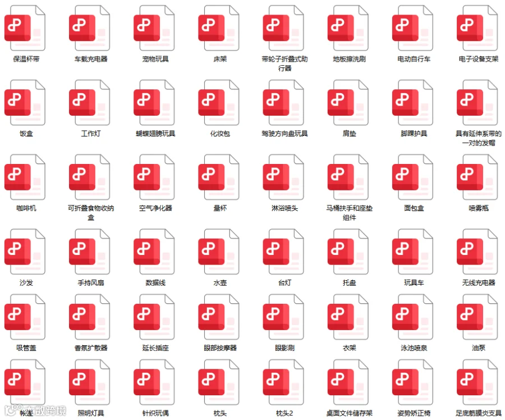
Task: Pick the 枕头2 file icon
Action: click(283, 382)
